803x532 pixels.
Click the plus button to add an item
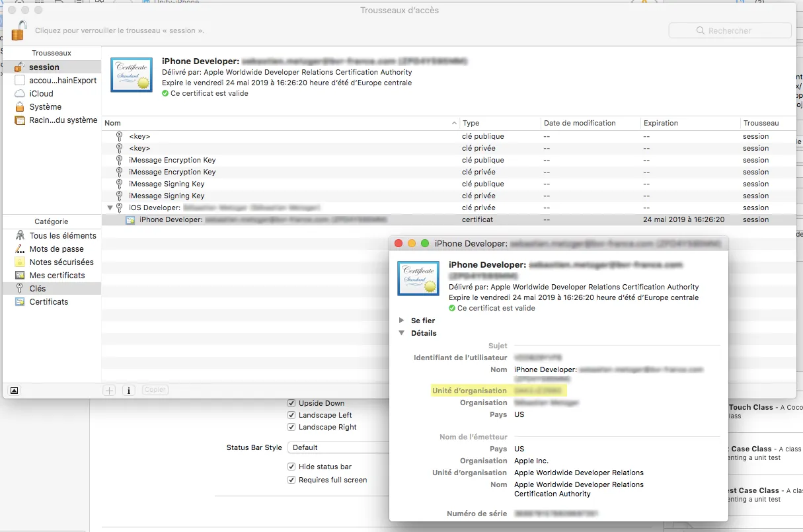[x=110, y=390]
